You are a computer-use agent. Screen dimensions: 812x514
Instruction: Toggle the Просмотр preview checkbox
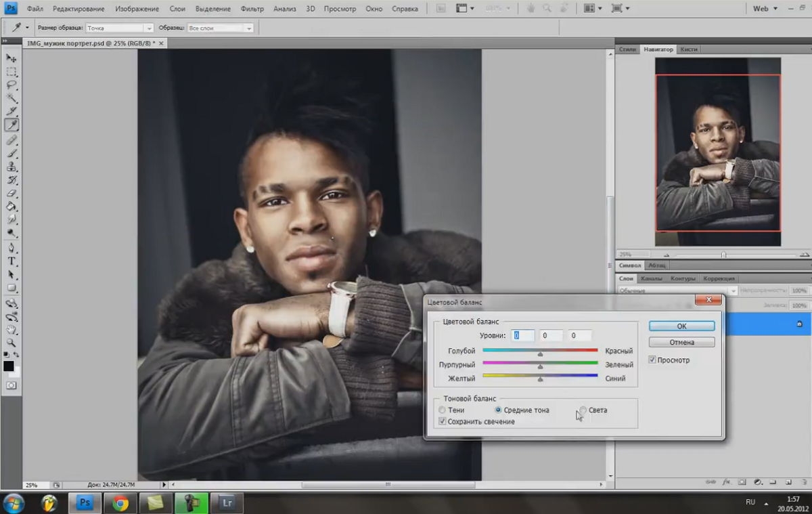click(652, 360)
